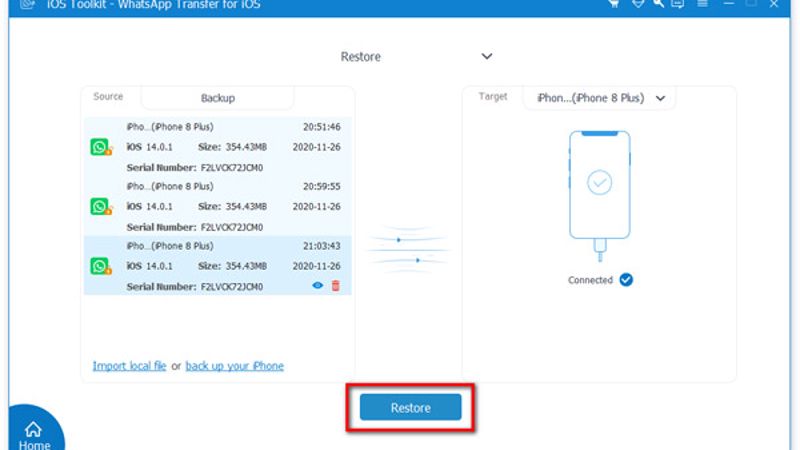The height and width of the screenshot is (450, 800).
Task: Click the WhatsApp icon of the 20:59:55 backup
Action: pyautogui.click(x=101, y=207)
